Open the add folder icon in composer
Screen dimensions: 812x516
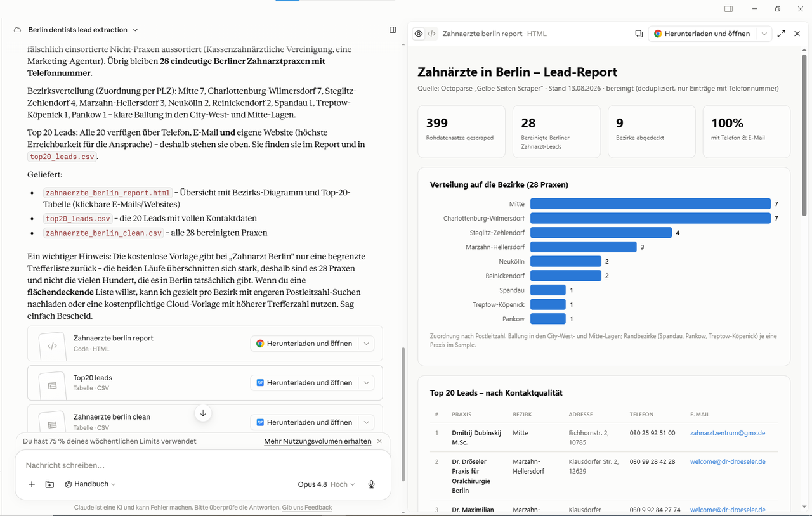pos(49,484)
